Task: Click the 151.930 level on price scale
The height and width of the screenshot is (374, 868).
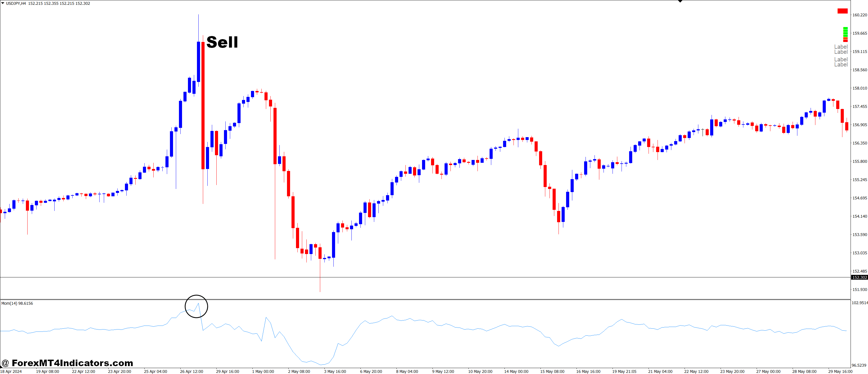Action: (859, 289)
